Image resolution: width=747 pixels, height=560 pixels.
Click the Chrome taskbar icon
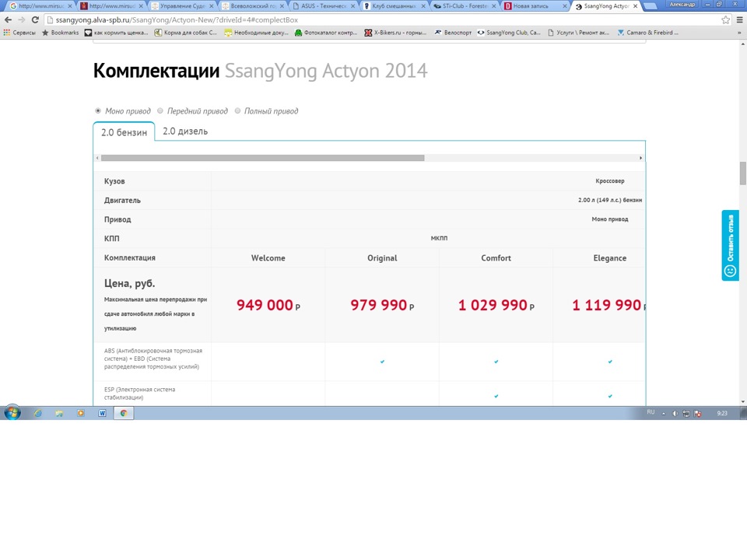[124, 413]
